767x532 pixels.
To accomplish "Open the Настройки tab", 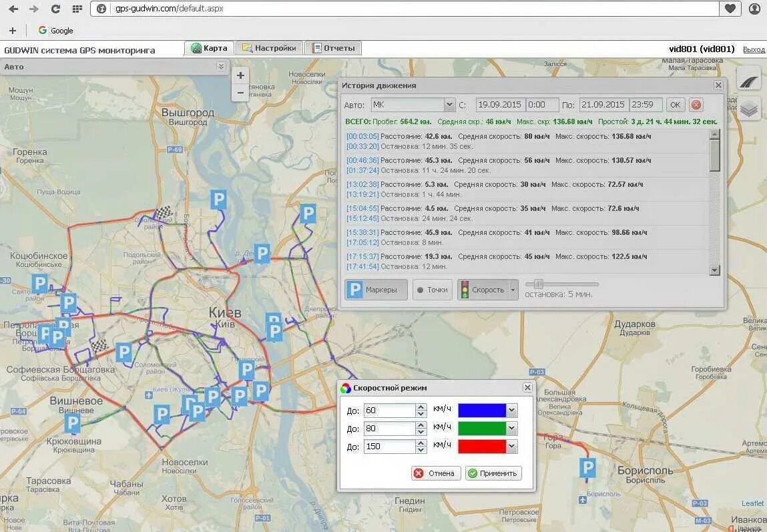I will point(270,48).
